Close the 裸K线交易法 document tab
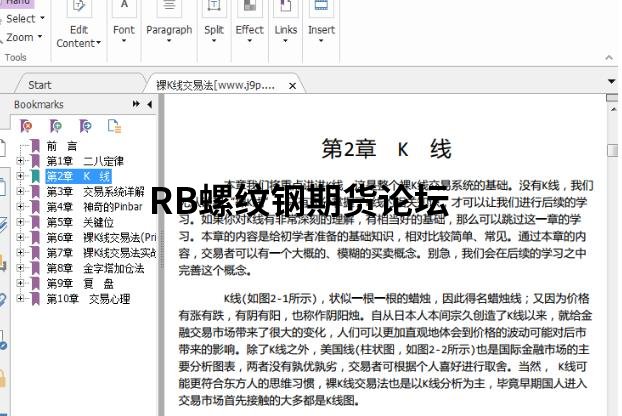The width and height of the screenshot is (622, 416). coord(292,86)
